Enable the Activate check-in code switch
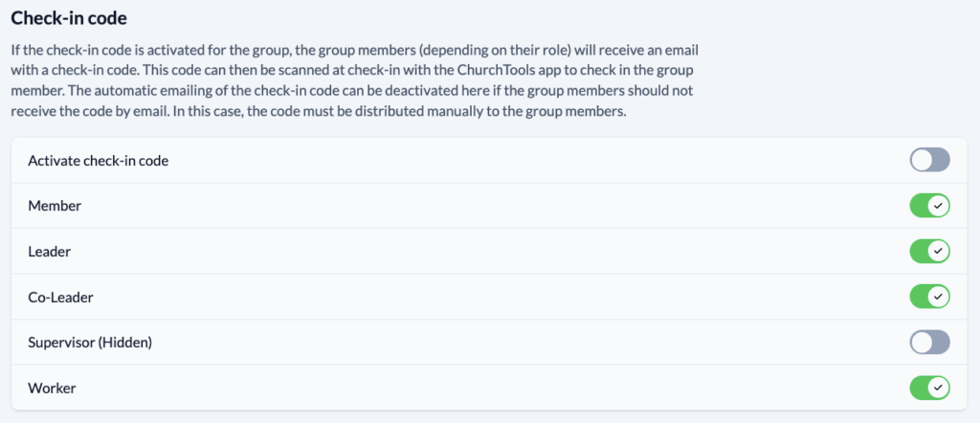The width and height of the screenshot is (980, 423). pos(929,160)
